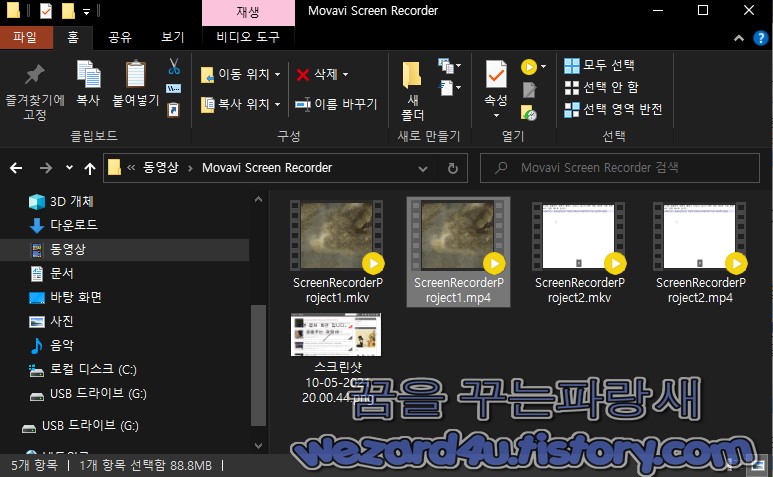Open the 복사 위치 copy-to menu
Screen dimensions: 773x477
241,104
